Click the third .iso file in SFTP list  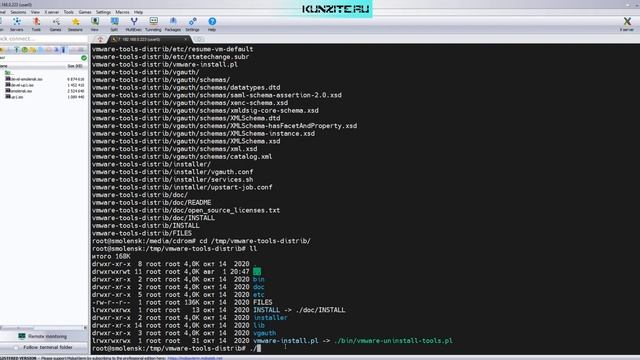[x=19, y=91]
